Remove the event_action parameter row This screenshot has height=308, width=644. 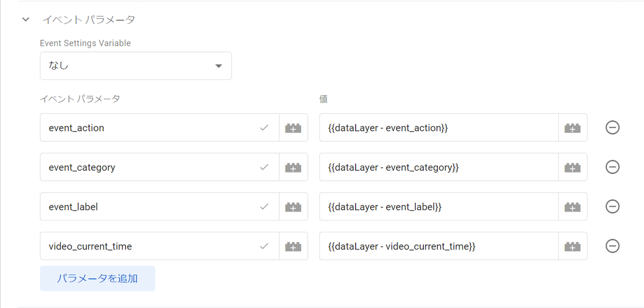click(x=612, y=128)
